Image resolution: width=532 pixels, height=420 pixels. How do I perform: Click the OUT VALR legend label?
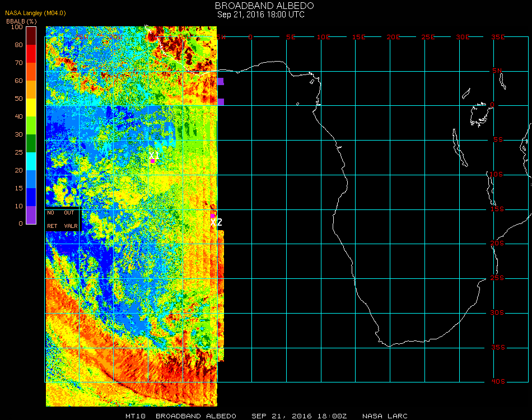tap(70, 219)
